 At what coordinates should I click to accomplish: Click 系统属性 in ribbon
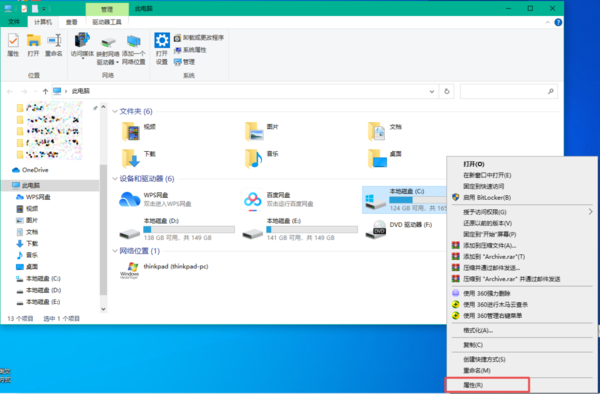click(190, 50)
